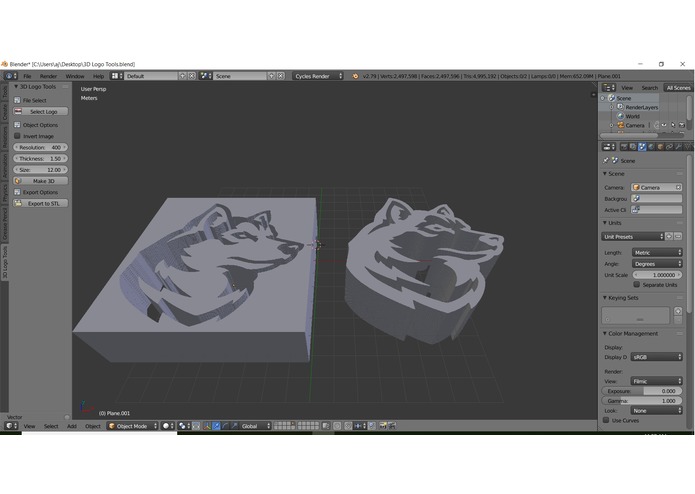Click the OpenGL render image icon
Viewport: 695px width, 494px height.
click(383, 426)
